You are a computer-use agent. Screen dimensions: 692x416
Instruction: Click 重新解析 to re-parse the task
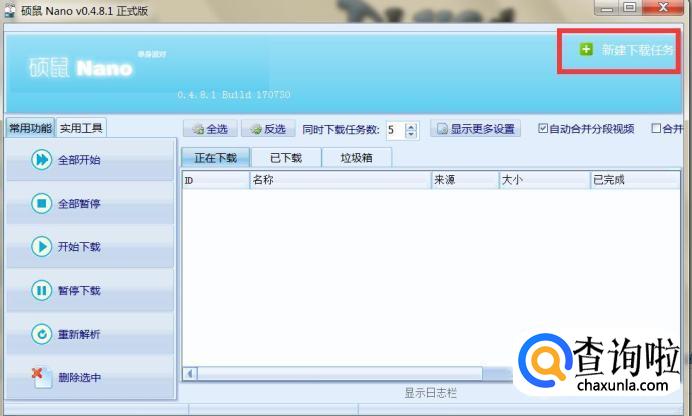(x=90, y=334)
